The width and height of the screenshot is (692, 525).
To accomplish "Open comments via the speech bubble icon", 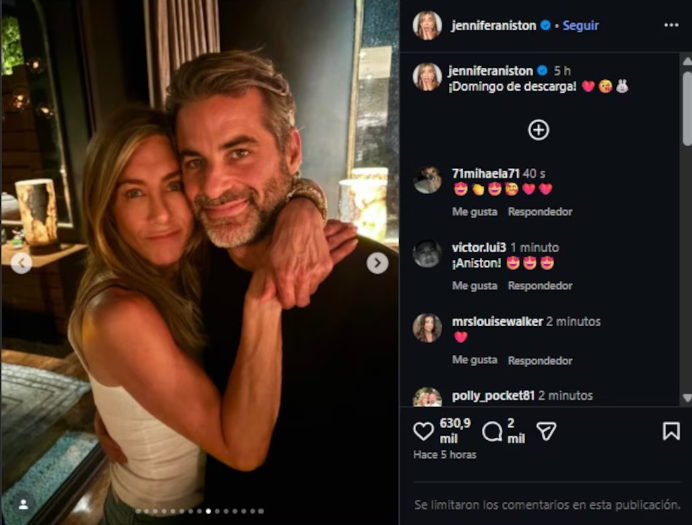I will pyautogui.click(x=492, y=431).
